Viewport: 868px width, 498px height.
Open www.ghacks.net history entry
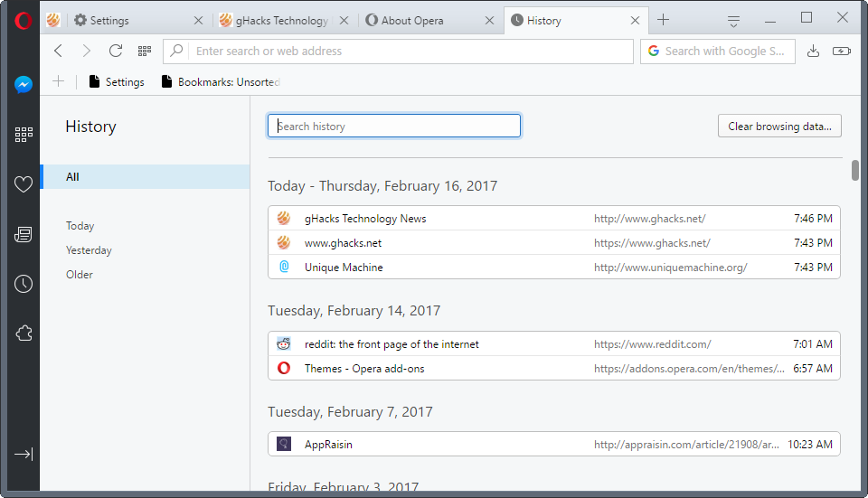554,242
